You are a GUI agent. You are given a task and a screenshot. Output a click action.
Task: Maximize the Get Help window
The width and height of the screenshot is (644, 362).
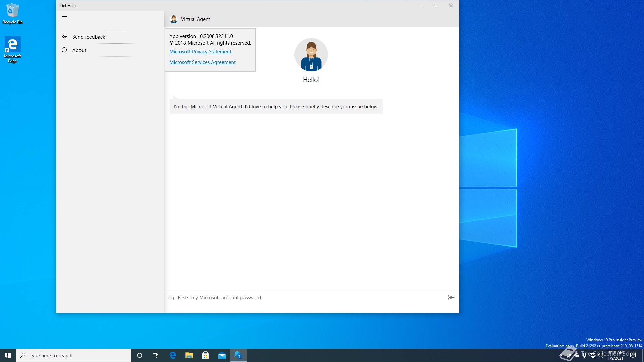click(x=436, y=6)
